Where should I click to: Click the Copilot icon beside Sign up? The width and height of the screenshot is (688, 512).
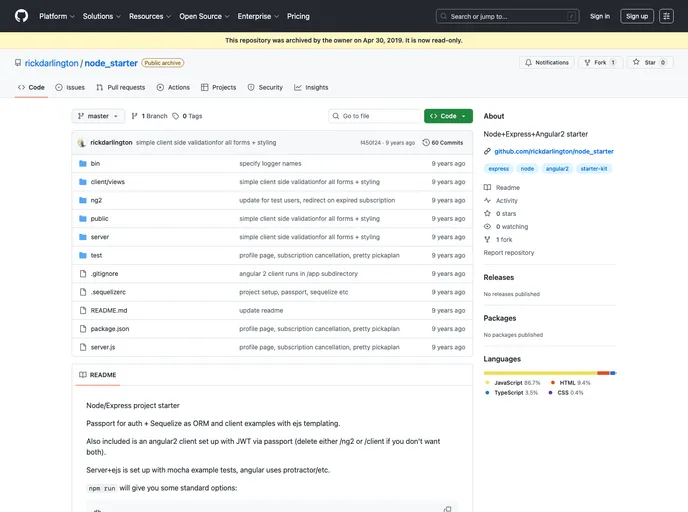tap(666, 16)
